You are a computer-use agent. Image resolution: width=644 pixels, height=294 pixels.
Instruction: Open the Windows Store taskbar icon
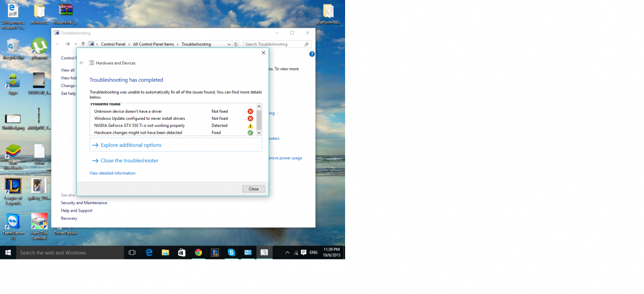pyautogui.click(x=182, y=253)
